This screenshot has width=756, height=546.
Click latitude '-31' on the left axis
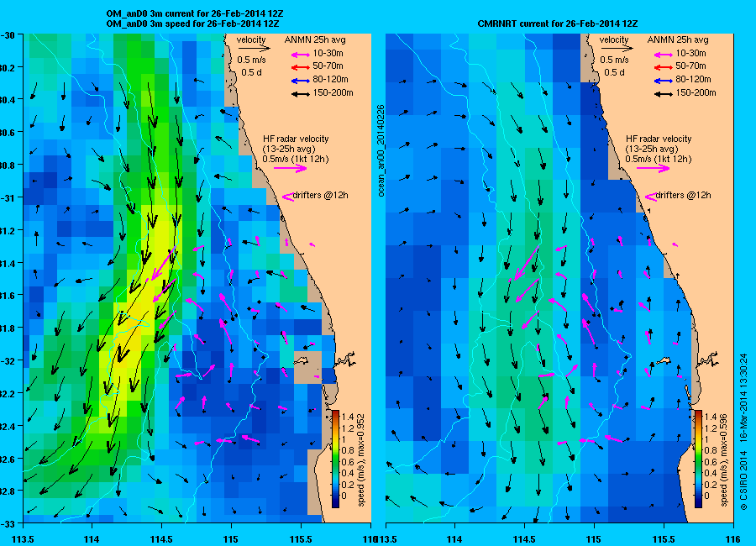pyautogui.click(x=8, y=197)
